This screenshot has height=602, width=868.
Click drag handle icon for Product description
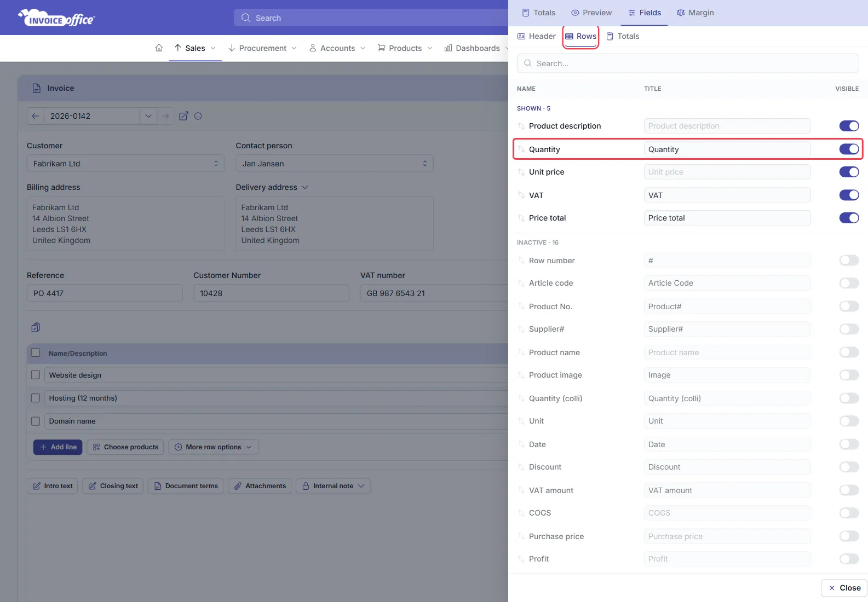pyautogui.click(x=521, y=126)
